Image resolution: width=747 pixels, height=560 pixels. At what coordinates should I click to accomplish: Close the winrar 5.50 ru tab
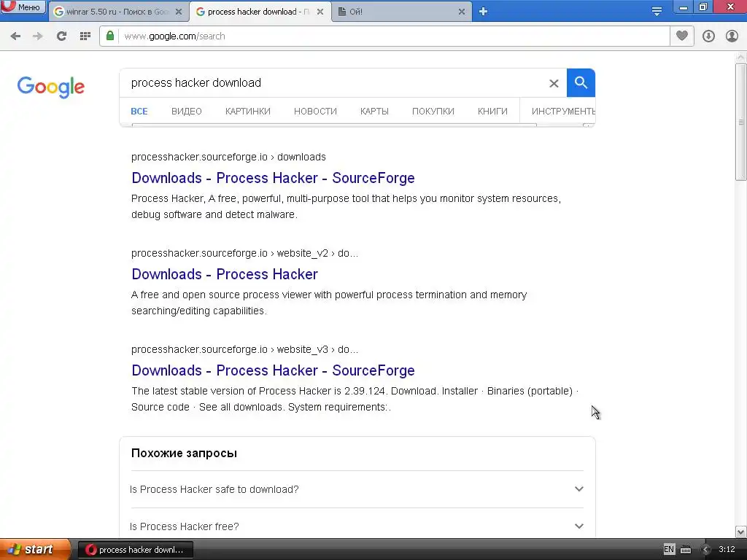[179, 12]
